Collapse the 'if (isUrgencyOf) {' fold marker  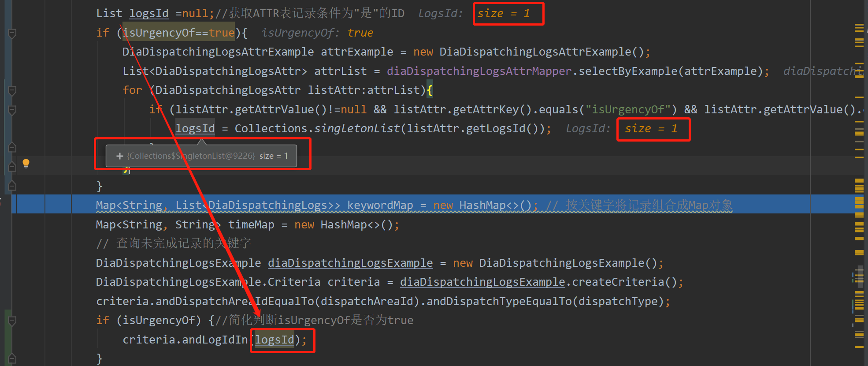(x=12, y=321)
